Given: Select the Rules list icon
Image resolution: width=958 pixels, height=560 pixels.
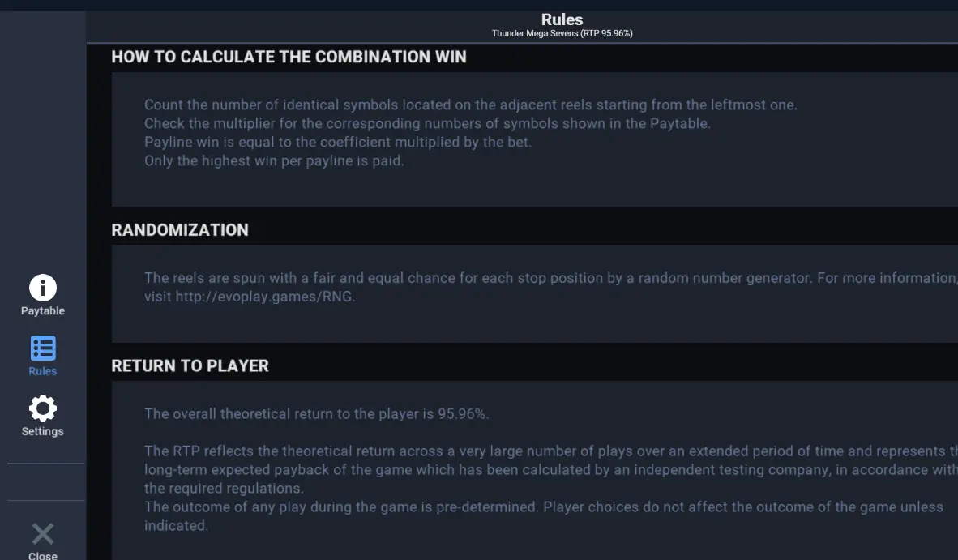Looking at the screenshot, I should tap(43, 348).
